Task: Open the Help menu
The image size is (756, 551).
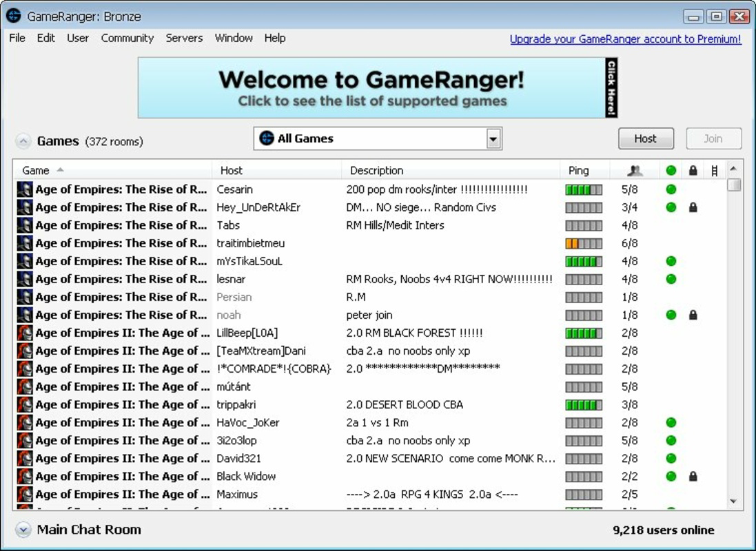Action: 275,38
